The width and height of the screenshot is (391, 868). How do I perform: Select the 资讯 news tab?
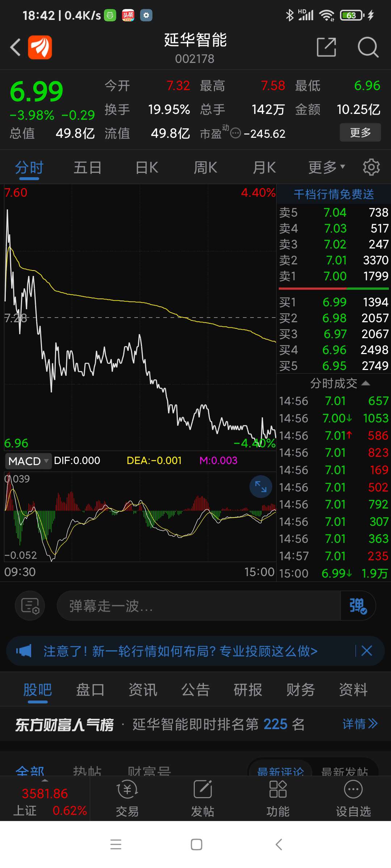click(x=143, y=690)
